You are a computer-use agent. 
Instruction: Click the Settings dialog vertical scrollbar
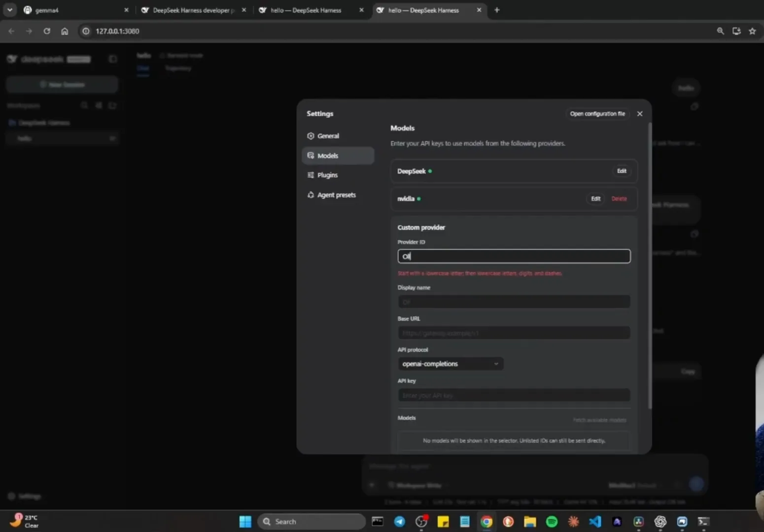650,266
